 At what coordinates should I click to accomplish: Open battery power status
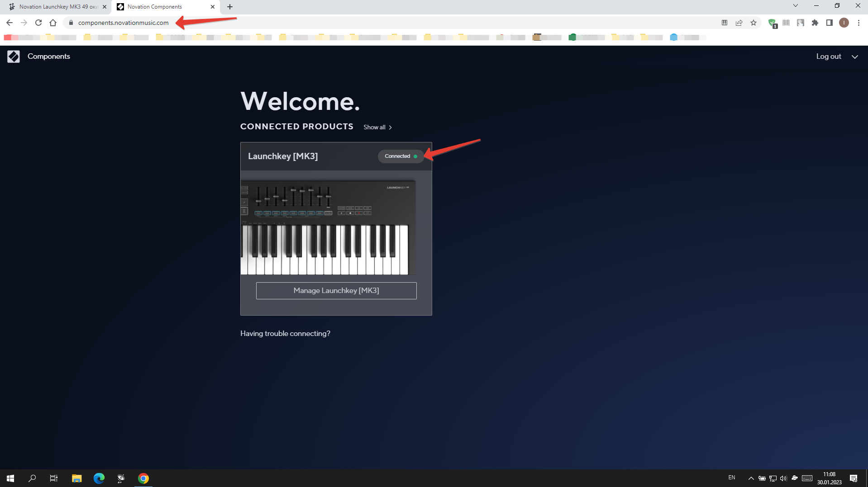click(762, 478)
